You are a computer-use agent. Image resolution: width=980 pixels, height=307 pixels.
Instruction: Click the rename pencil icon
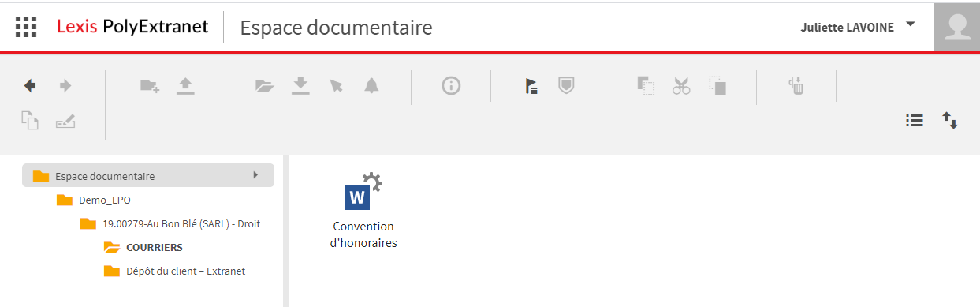tap(65, 122)
